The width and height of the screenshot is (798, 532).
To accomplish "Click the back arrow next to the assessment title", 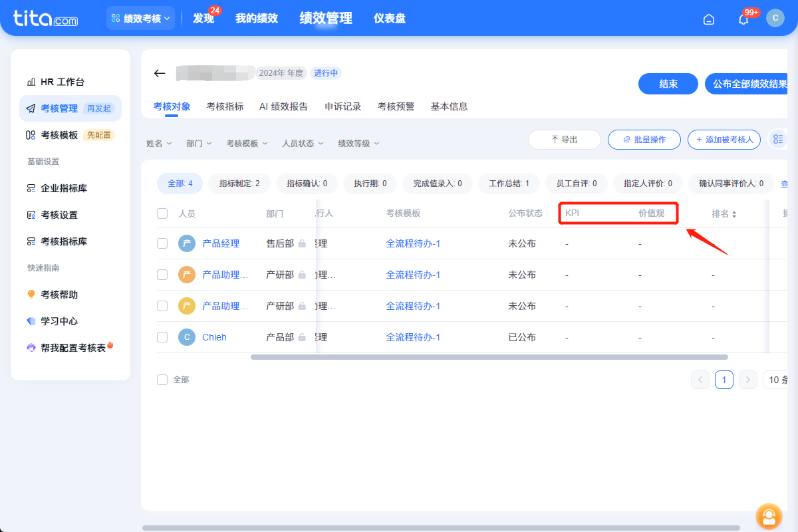I will tap(159, 74).
